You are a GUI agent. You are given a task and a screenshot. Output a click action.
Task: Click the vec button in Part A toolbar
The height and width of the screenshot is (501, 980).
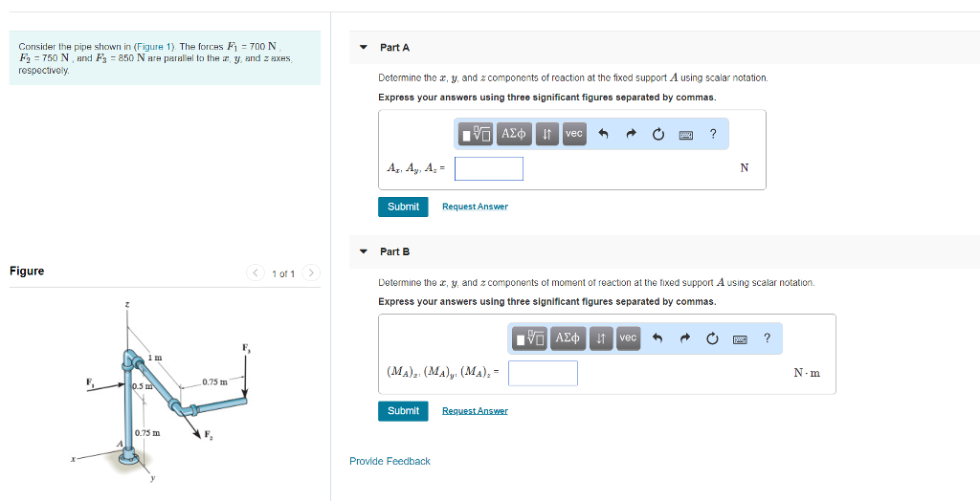[x=573, y=135]
